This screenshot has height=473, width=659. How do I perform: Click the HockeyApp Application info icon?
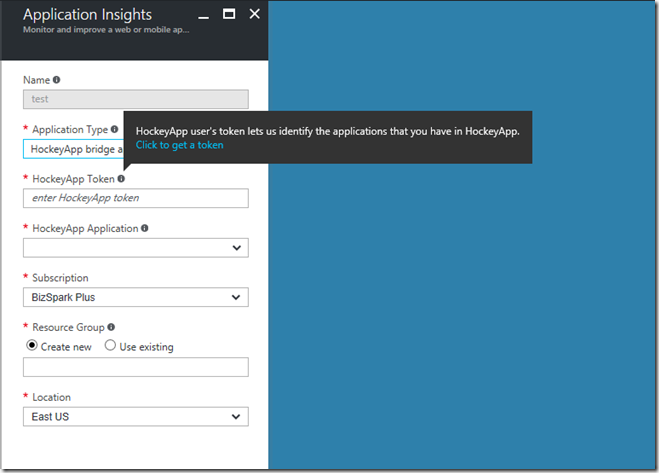(x=145, y=228)
